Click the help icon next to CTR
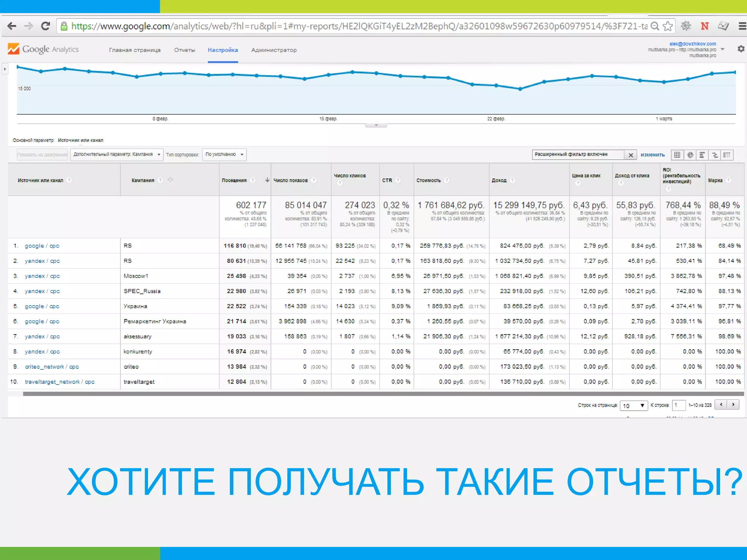747x560 pixels. (x=398, y=180)
